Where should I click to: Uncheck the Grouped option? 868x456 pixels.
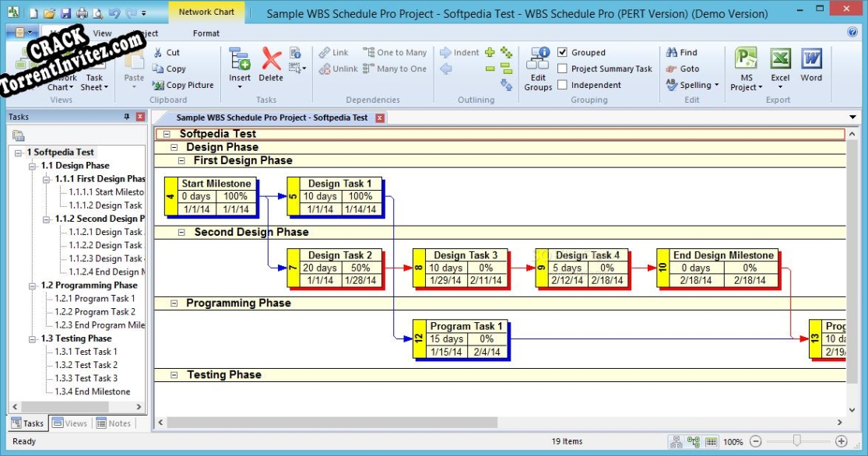[x=563, y=52]
